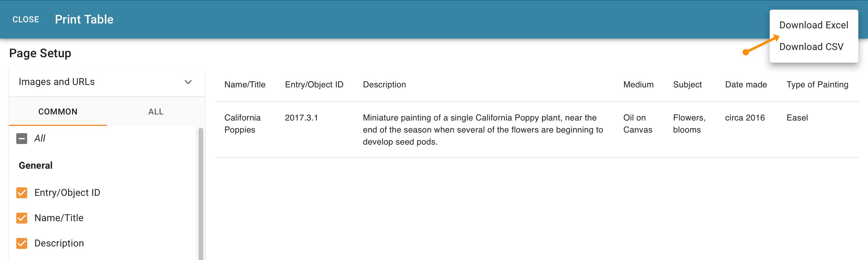Click the Medium column header
The image size is (868, 260).
(x=638, y=85)
